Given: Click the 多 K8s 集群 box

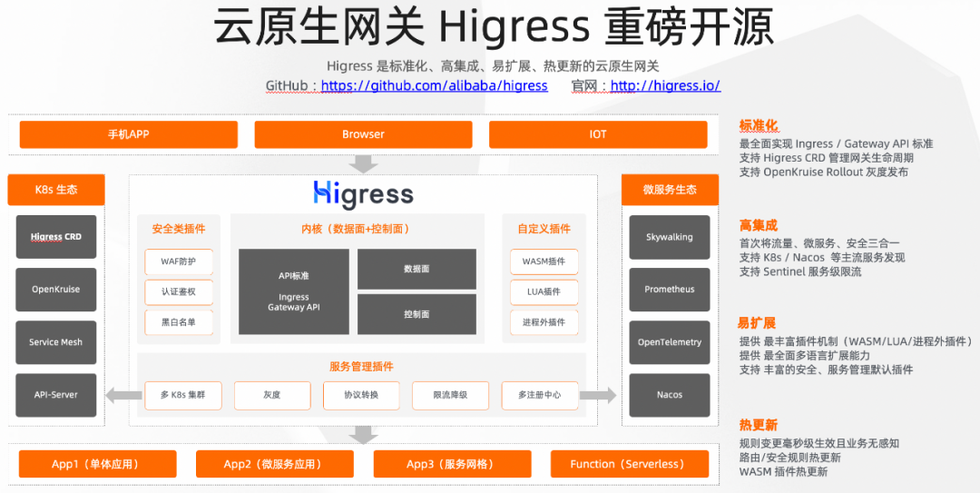Looking at the screenshot, I should (183, 396).
